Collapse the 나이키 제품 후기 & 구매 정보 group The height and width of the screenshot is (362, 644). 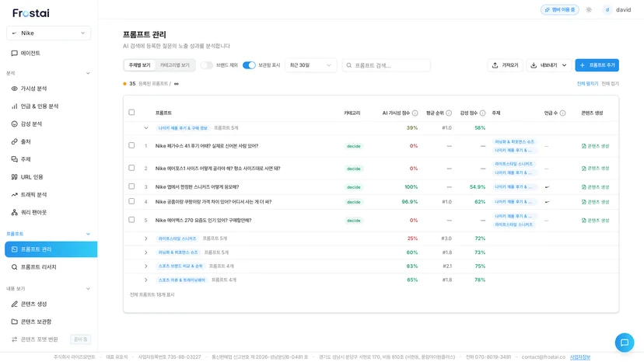(x=145, y=128)
